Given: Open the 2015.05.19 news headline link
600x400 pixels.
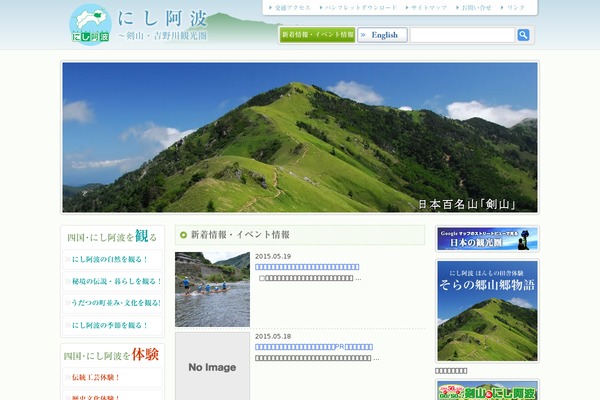Looking at the screenshot, I should (x=307, y=267).
